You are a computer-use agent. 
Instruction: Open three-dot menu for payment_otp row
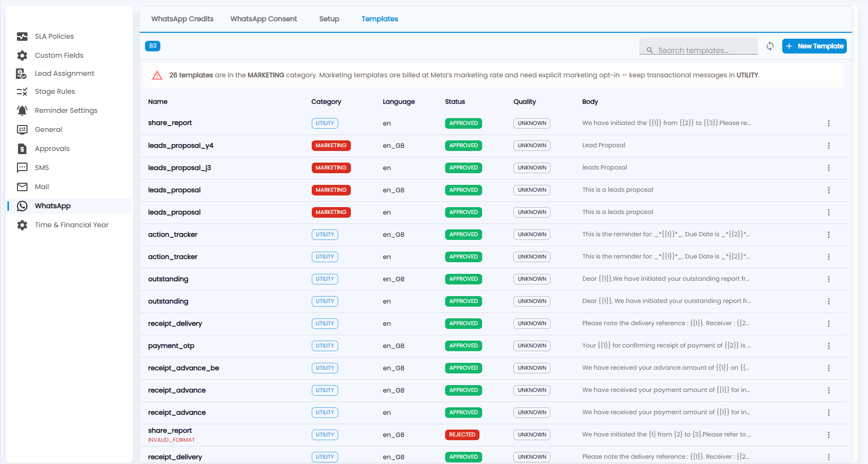tap(829, 346)
